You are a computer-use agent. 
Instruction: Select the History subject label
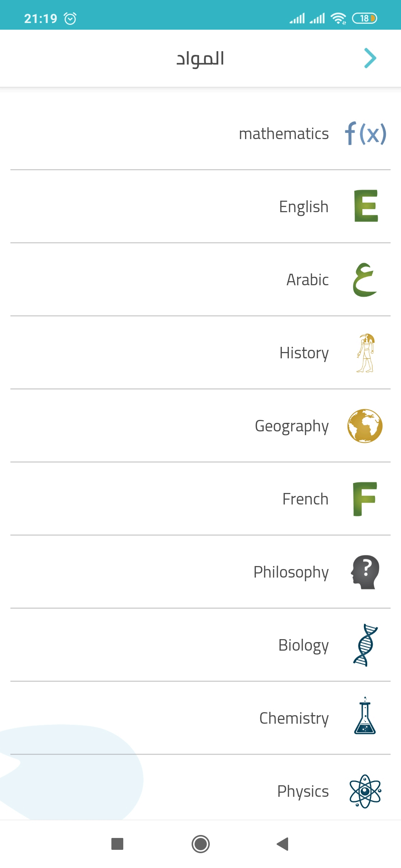(304, 353)
